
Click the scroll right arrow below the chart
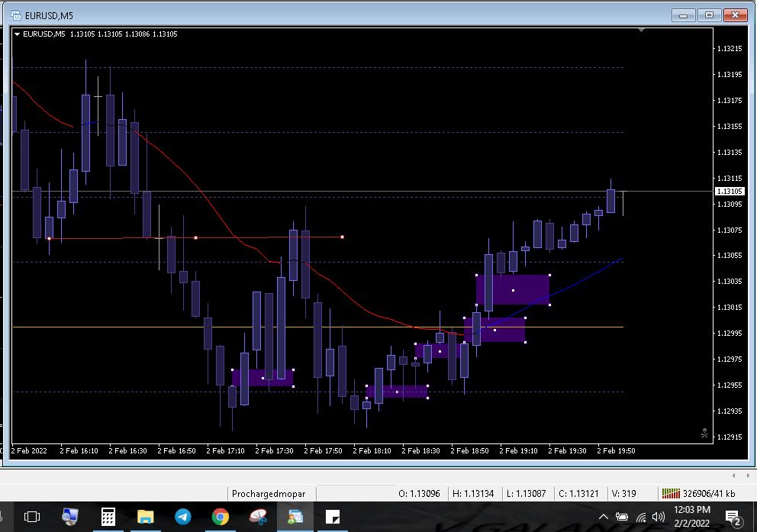pyautogui.click(x=748, y=476)
